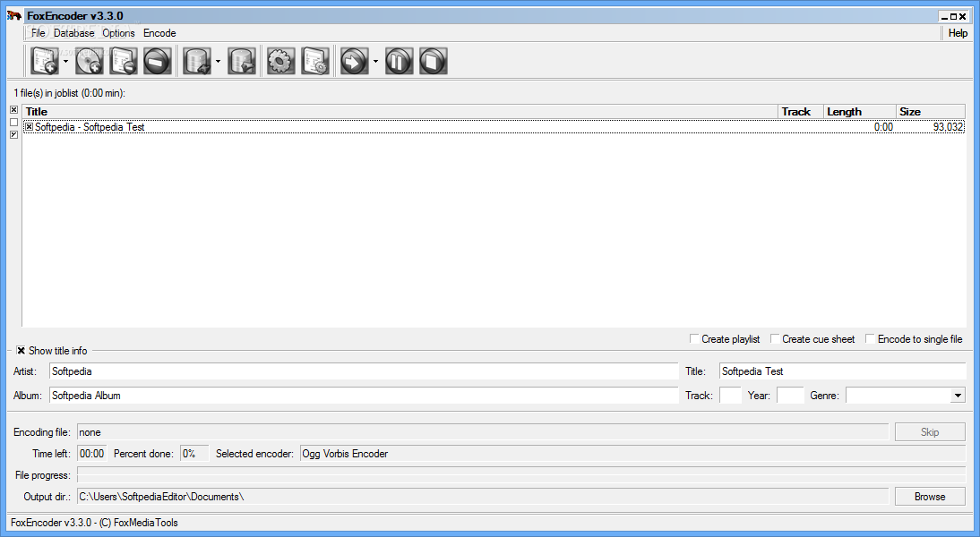Expand the start encoding dropdown arrow

375,61
